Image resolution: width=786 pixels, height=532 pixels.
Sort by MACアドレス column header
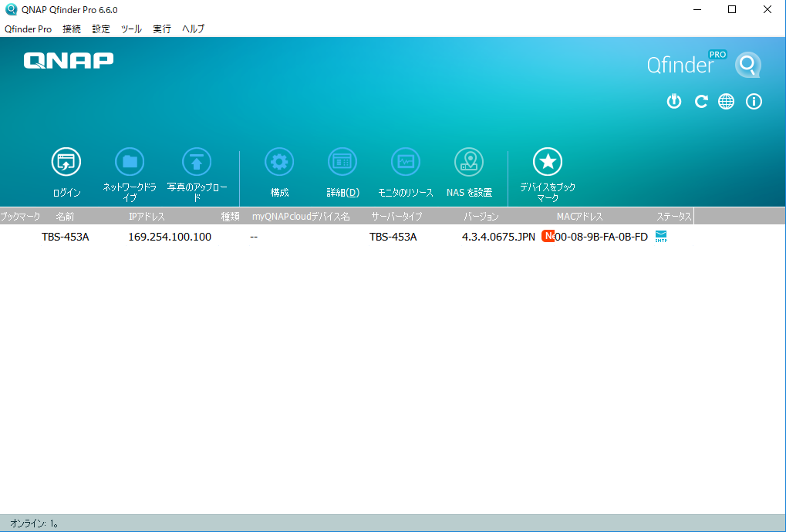point(579,217)
